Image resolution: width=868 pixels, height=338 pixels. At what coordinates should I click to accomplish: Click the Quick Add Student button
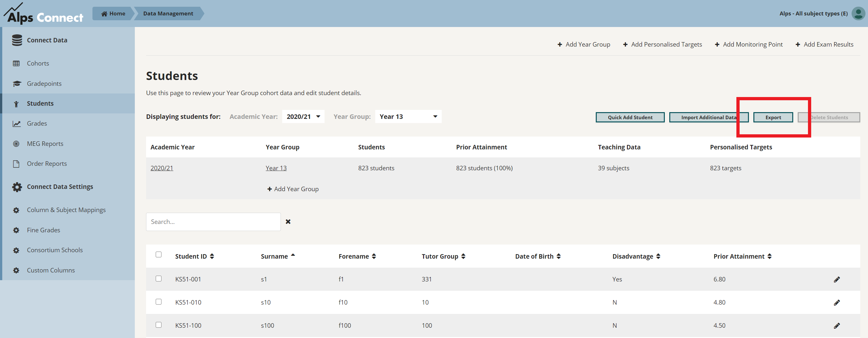pyautogui.click(x=630, y=117)
